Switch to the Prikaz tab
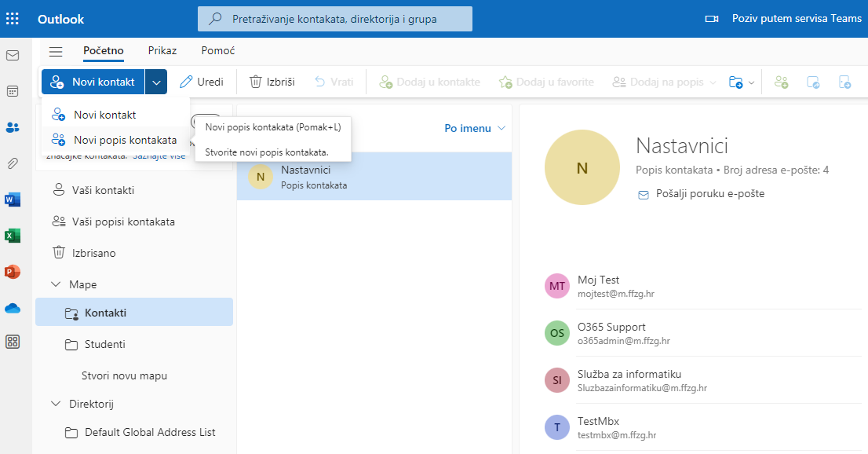 162,50
